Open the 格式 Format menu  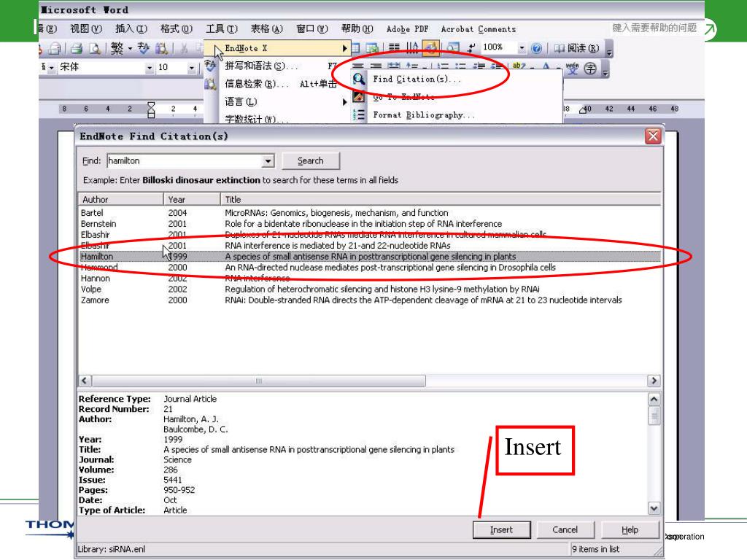coord(177,28)
